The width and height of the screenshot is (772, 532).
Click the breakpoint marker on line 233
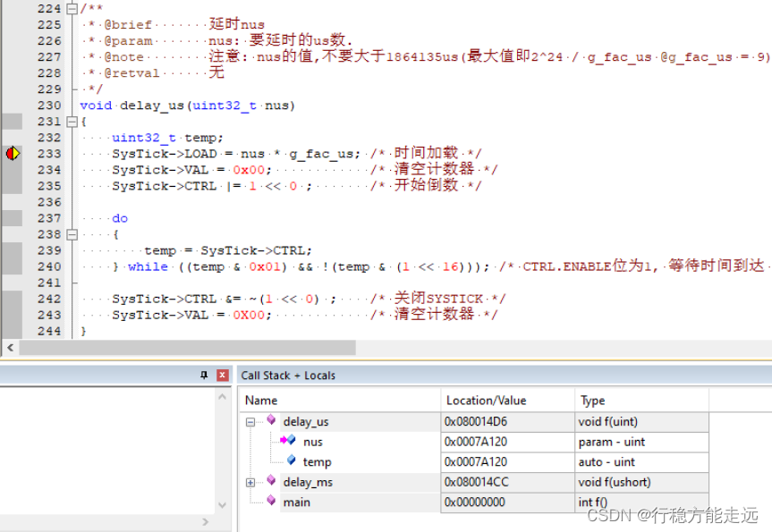[13, 154]
